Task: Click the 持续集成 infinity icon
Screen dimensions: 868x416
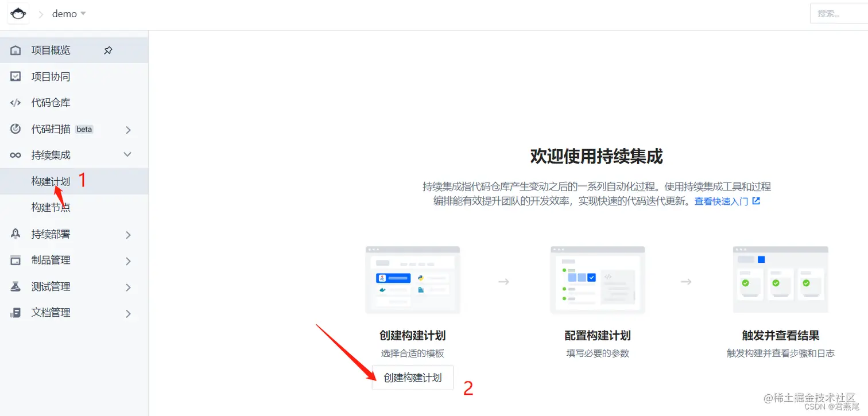Action: (15, 154)
